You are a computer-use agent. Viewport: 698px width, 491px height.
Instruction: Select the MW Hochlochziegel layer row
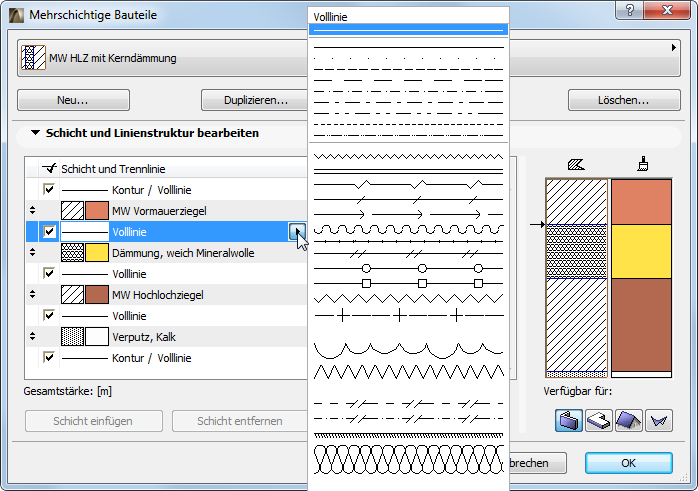pos(166,295)
